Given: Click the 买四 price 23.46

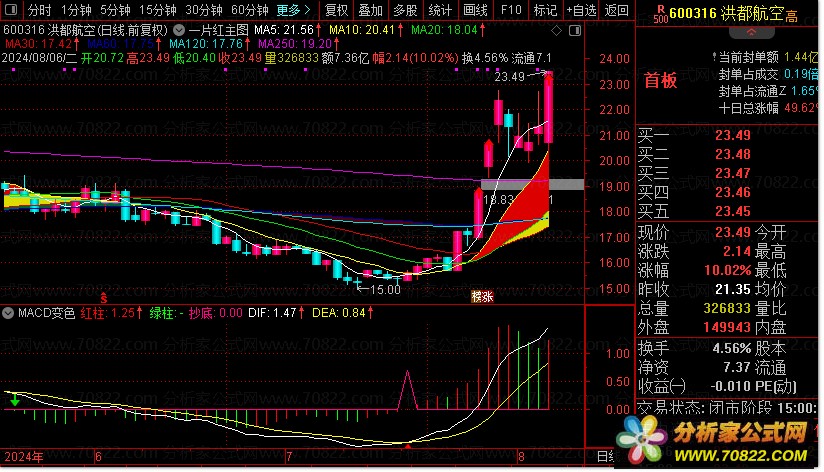Looking at the screenshot, I should pyautogui.click(x=733, y=192).
